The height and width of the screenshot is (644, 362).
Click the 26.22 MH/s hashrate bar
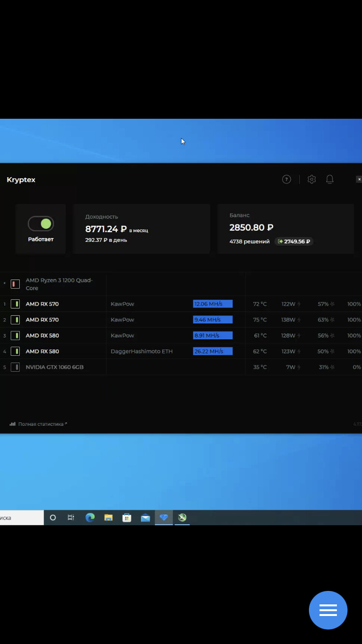pos(213,351)
